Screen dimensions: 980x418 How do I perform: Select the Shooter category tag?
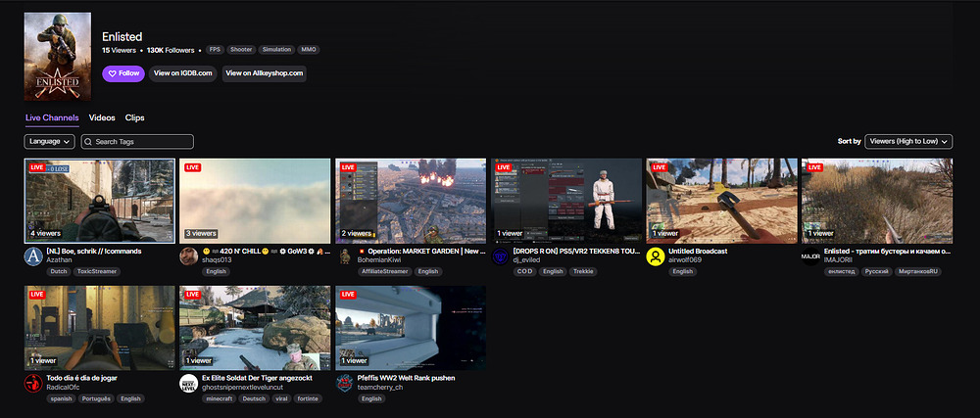click(x=241, y=50)
